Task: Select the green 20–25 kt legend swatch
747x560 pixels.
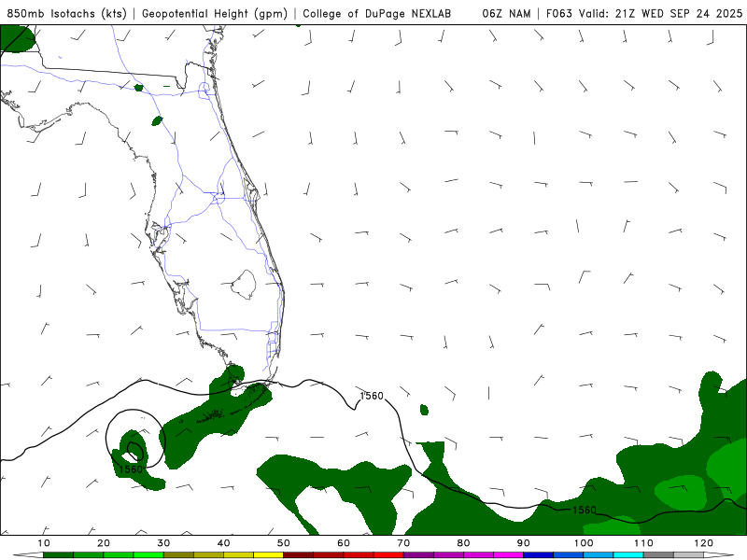Action: (x=119, y=555)
